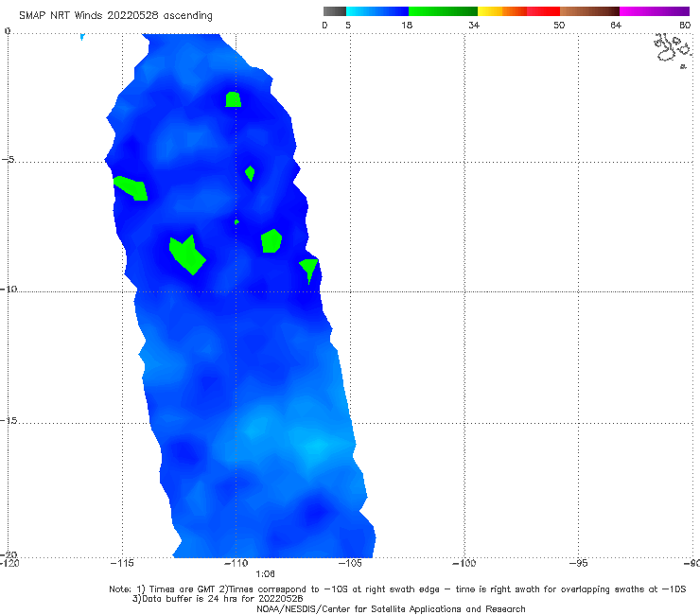Click the longitude axis label "-115"
Viewport: 700px width, 615px height.
tap(122, 563)
